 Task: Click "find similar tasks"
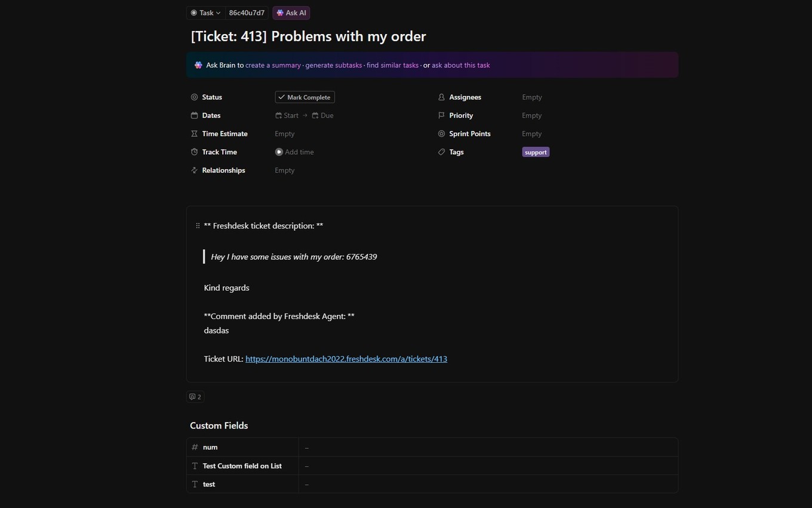coord(392,65)
